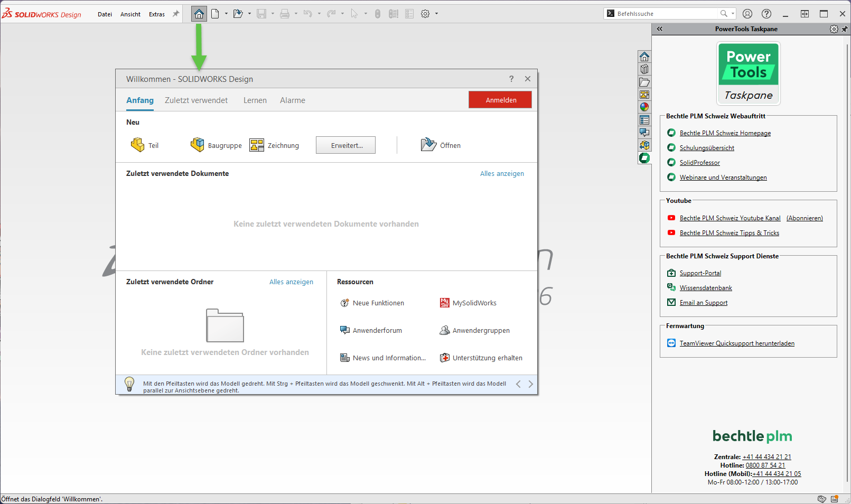Viewport: 851px width, 504px height.
Task: Open the File Explorer folder tab in the task pane
Action: (644, 82)
